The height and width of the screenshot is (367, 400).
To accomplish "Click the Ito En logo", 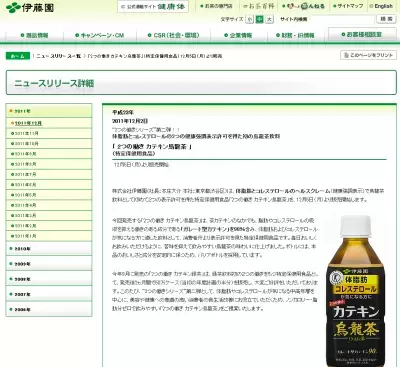I will pyautogui.click(x=30, y=7).
